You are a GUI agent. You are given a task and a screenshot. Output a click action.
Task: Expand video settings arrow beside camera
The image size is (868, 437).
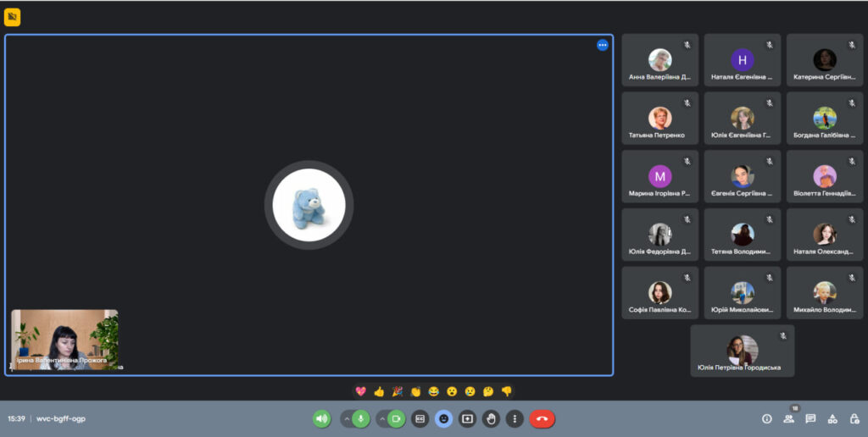[382, 418]
